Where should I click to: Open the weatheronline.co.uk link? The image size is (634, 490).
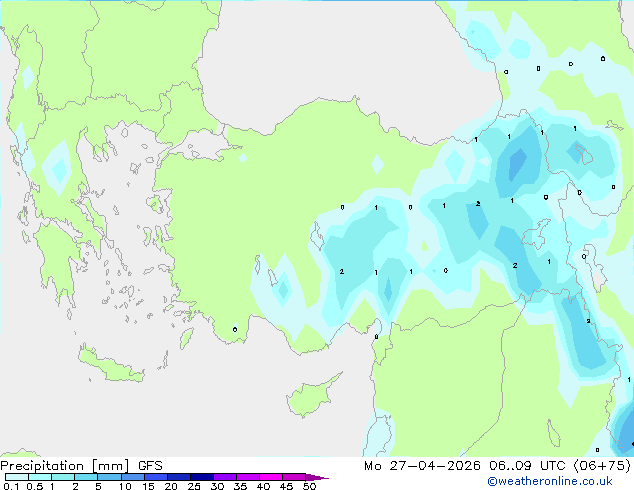[550, 481]
